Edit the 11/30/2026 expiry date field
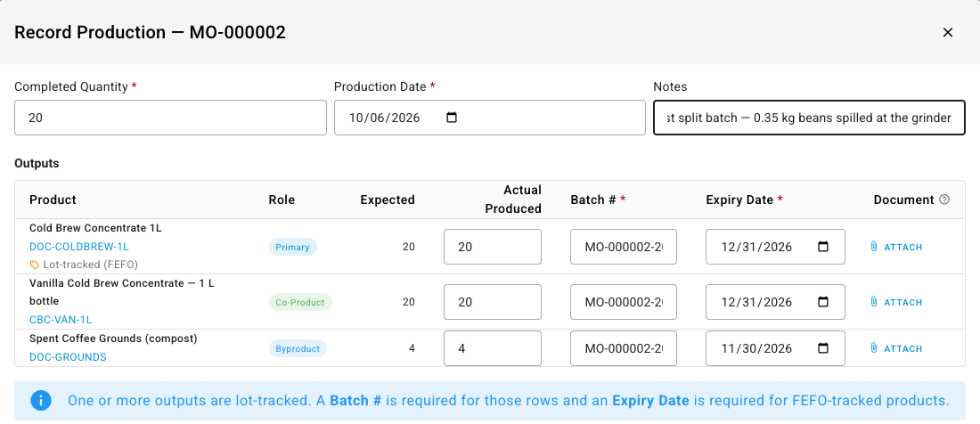 [775, 348]
